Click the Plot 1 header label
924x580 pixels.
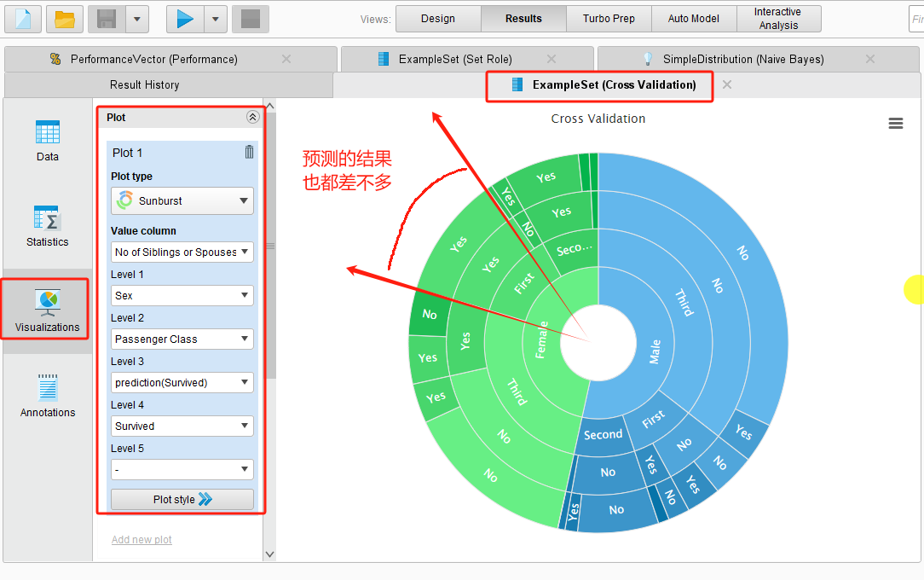pyautogui.click(x=127, y=153)
